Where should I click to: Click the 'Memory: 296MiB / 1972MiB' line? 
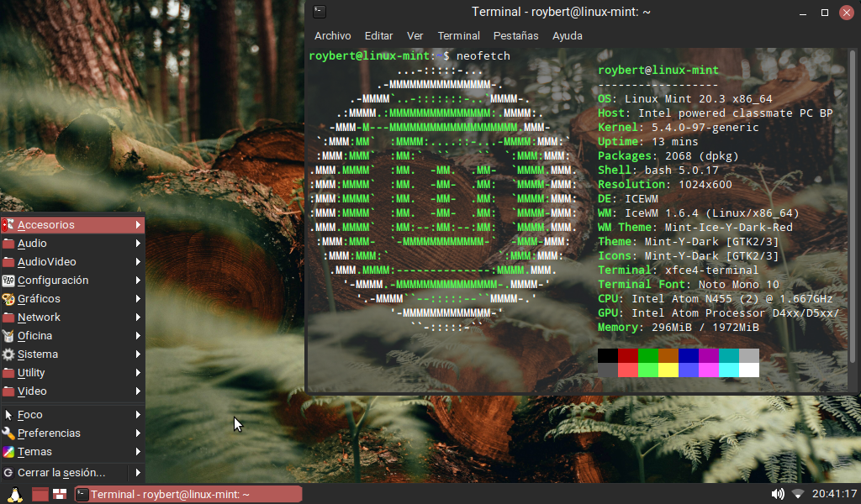[x=679, y=327]
